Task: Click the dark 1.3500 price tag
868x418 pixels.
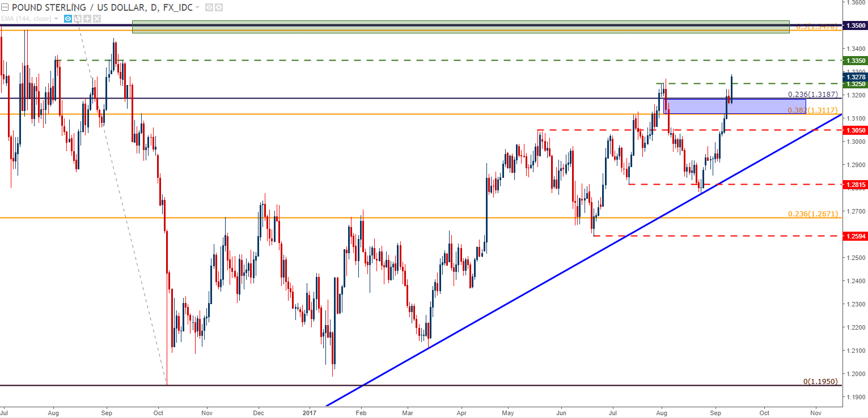Action: (x=854, y=25)
